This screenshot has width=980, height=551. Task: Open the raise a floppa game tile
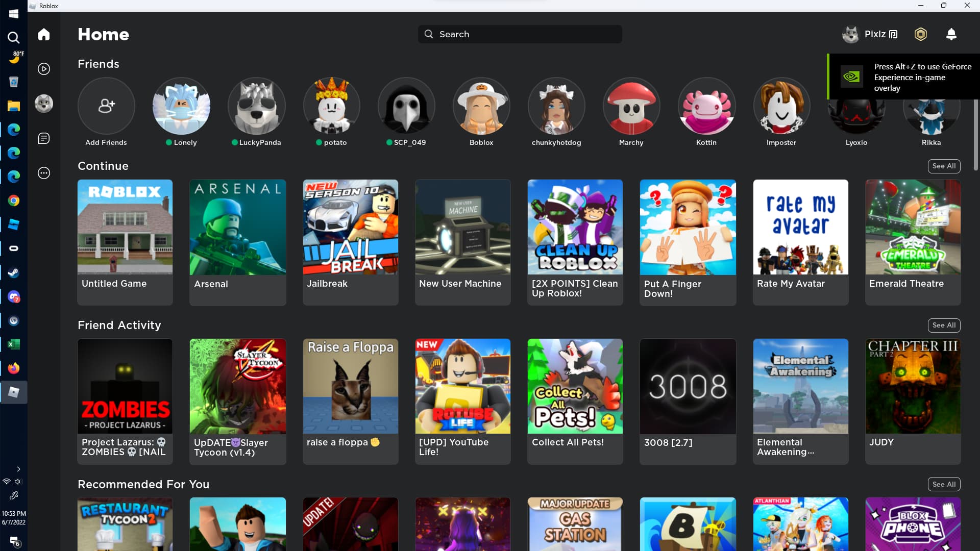(350, 386)
